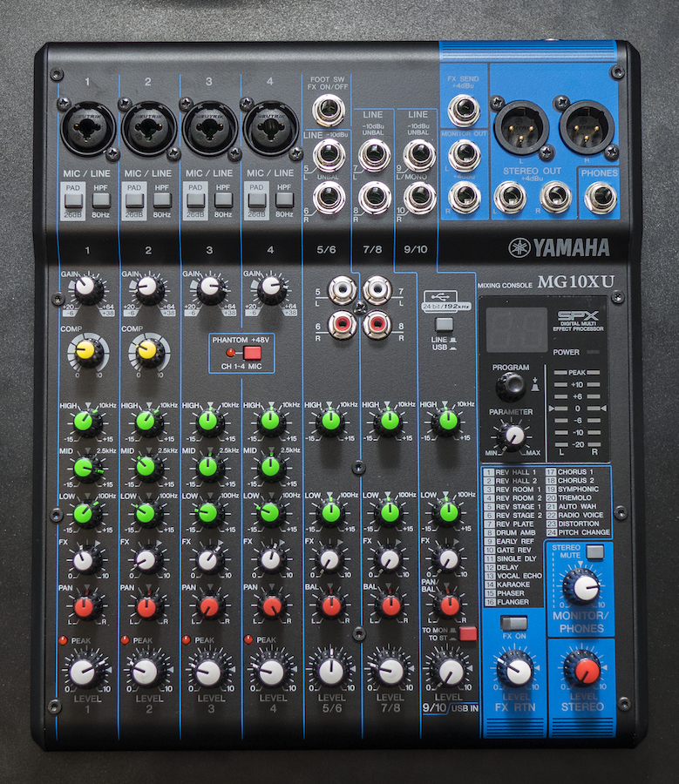Viewport: 679px width, 784px height.
Task: Click the PARAMETER knob in SPX section
Action: click(514, 435)
